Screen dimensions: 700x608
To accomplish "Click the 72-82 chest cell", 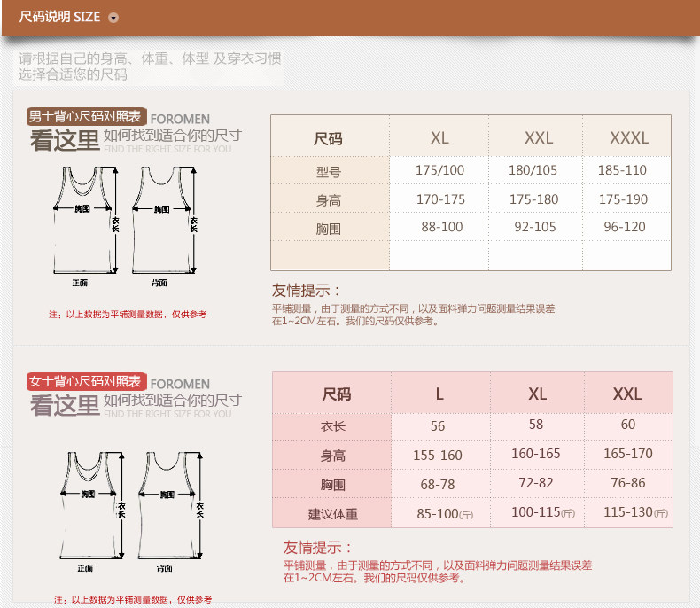I will (x=536, y=482).
